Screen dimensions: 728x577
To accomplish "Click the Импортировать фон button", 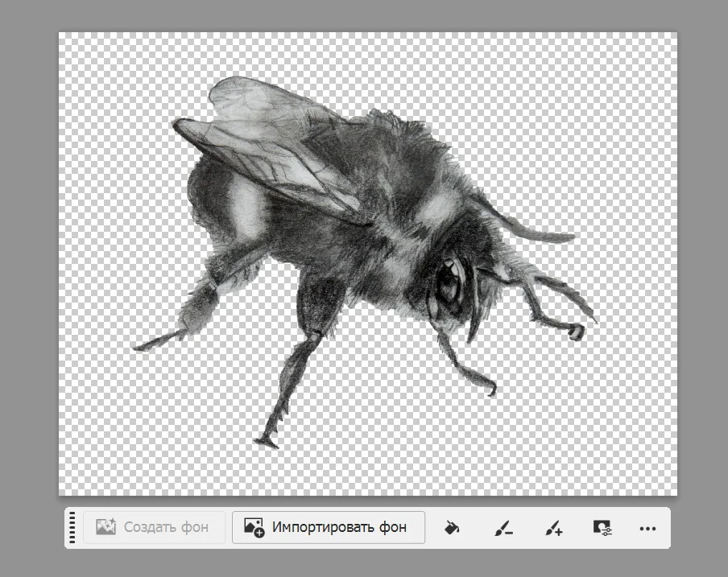I will coord(329,528).
